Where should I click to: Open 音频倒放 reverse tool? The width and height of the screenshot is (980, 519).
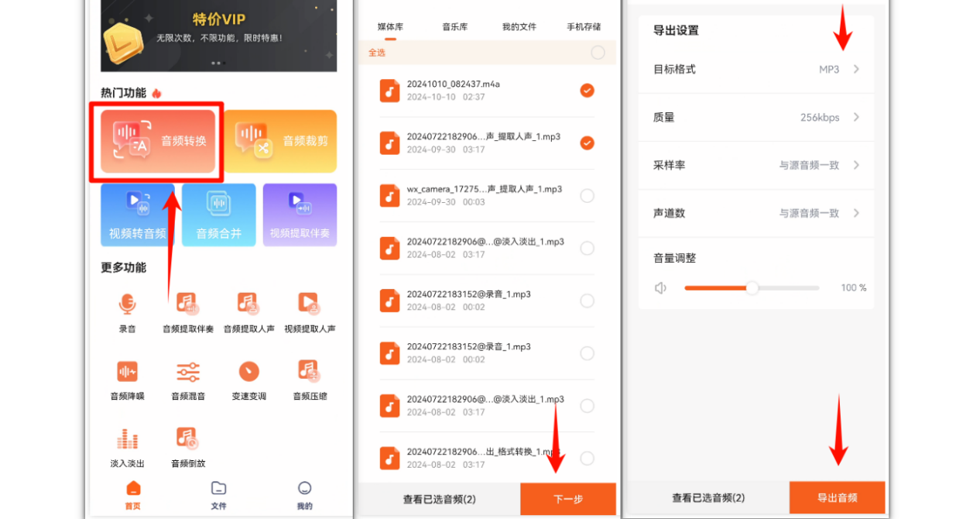point(188,448)
